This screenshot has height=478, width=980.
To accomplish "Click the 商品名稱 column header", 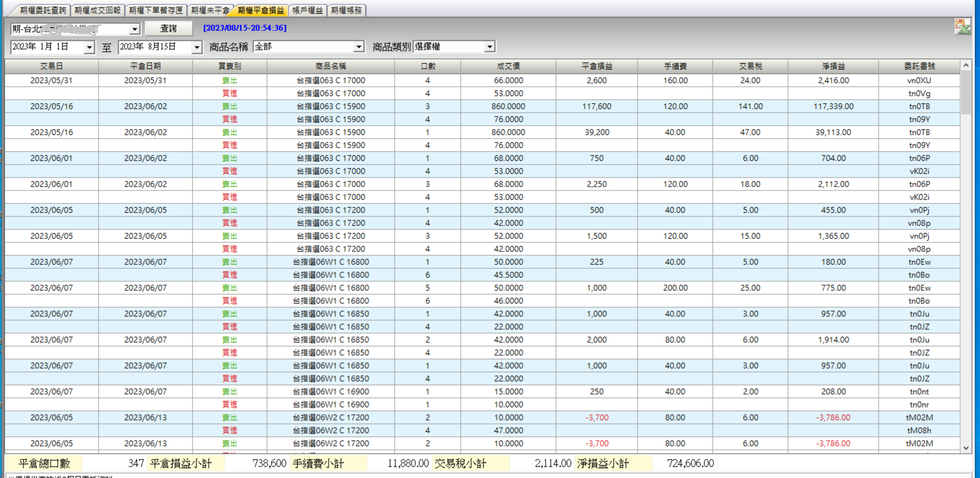I will coord(330,66).
